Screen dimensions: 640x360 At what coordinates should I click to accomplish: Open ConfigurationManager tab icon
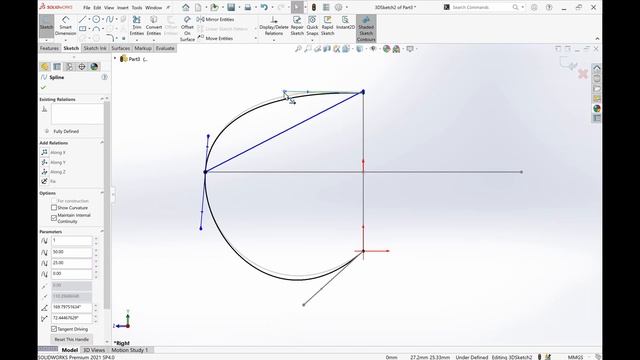click(x=69, y=67)
